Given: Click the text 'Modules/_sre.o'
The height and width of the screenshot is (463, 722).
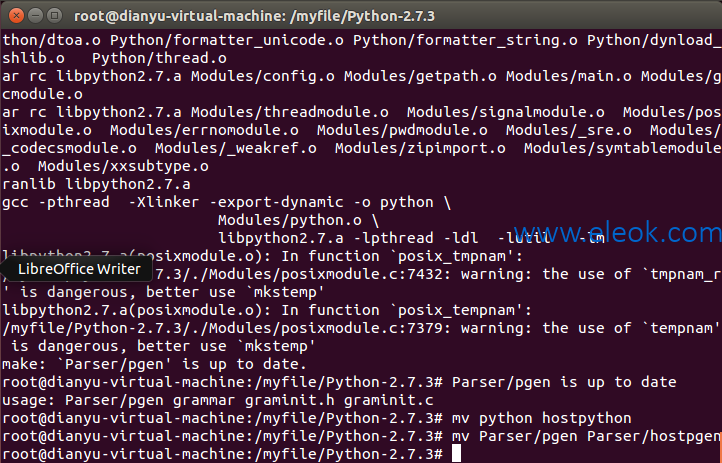Looking at the screenshot, I should 569,130.
